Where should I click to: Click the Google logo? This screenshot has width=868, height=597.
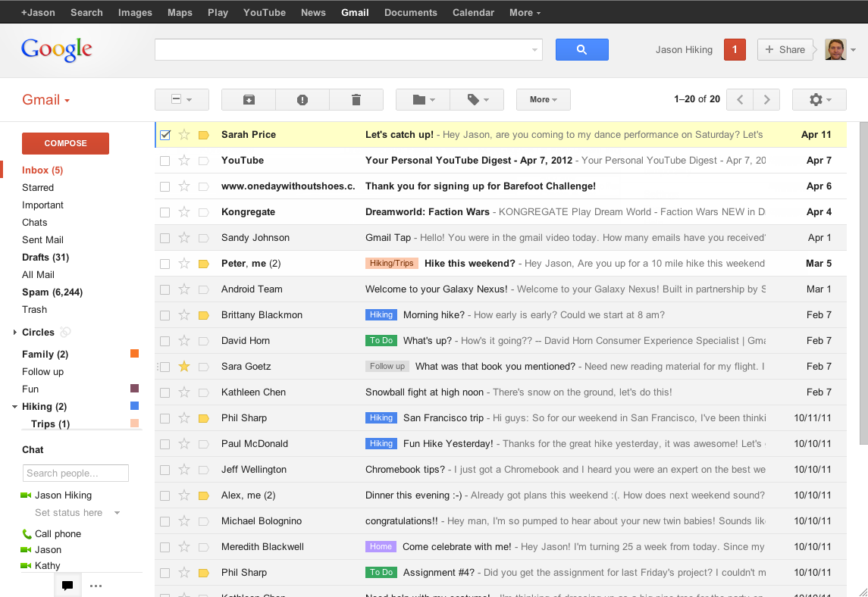pos(56,50)
